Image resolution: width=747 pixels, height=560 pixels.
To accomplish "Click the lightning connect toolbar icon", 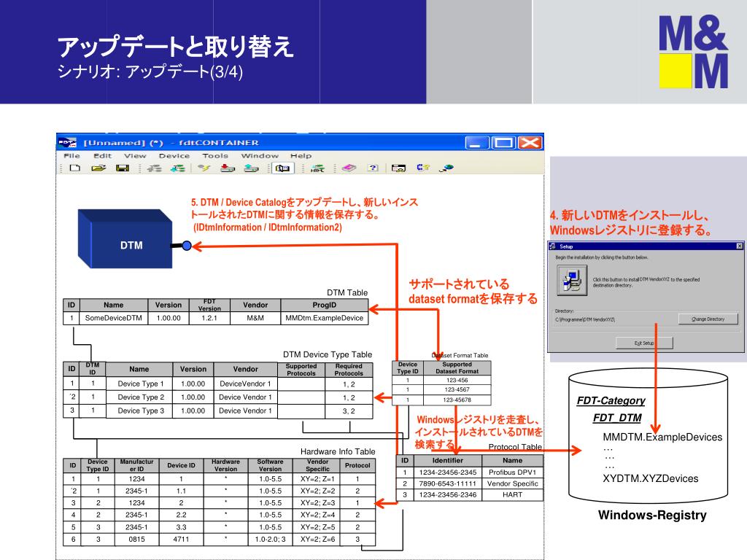I will click(x=204, y=168).
